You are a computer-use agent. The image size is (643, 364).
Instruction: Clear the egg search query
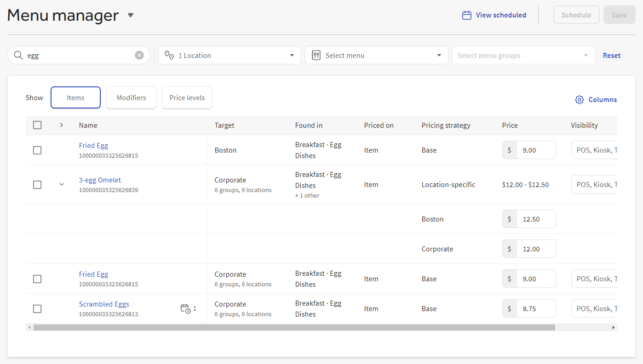pos(139,55)
